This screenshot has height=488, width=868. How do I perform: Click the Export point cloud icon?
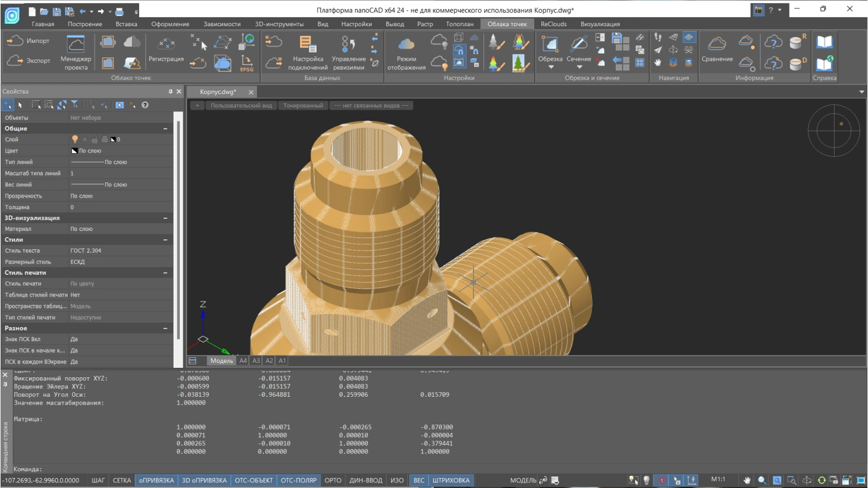pos(16,61)
